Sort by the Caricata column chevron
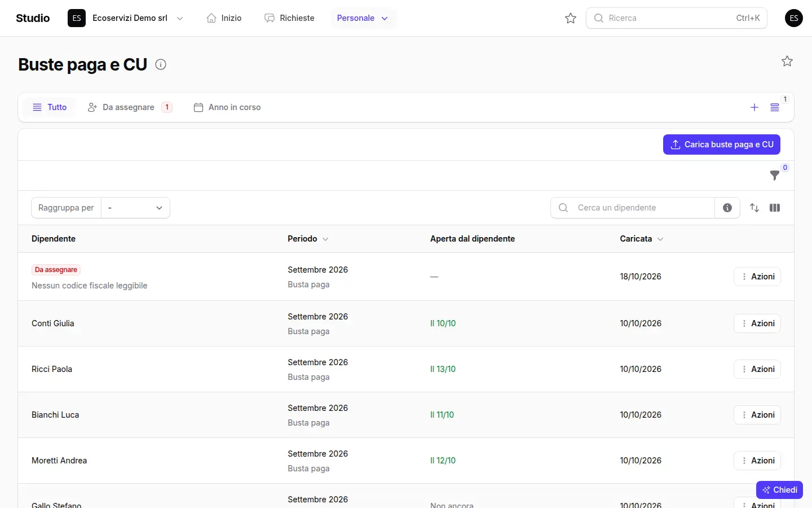The width and height of the screenshot is (812, 508). (660, 239)
